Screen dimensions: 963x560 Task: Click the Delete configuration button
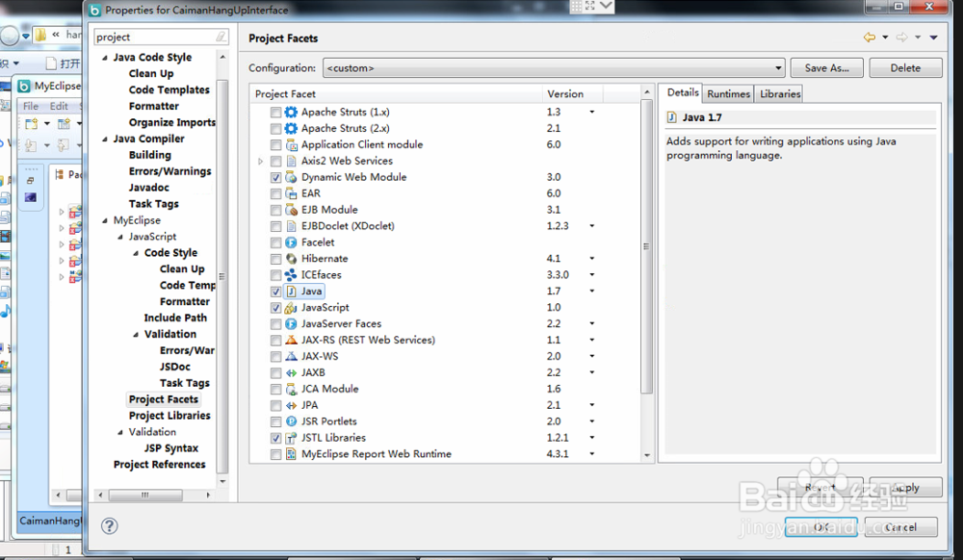click(905, 68)
